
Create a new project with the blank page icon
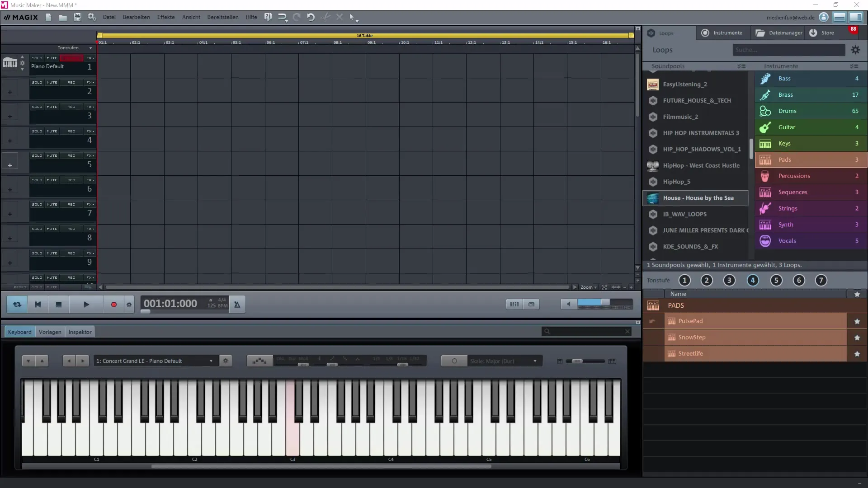click(x=48, y=17)
